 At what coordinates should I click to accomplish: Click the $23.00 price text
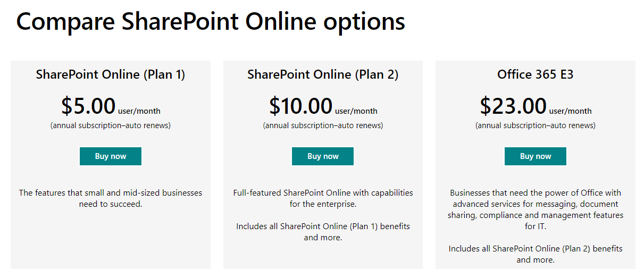point(513,106)
